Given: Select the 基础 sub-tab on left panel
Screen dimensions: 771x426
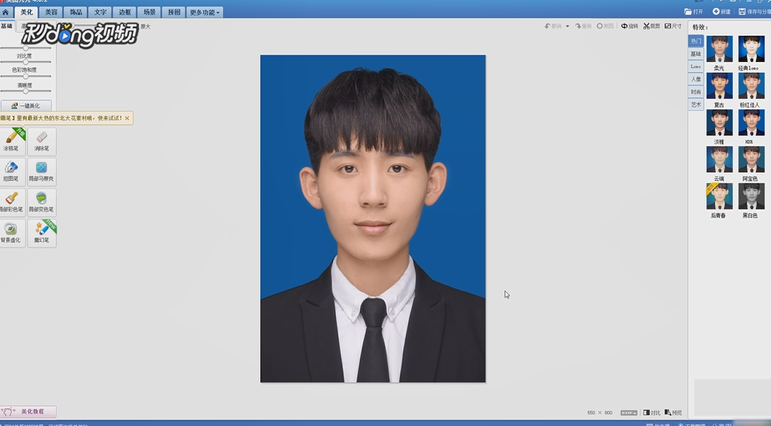Looking at the screenshot, I should 7,26.
